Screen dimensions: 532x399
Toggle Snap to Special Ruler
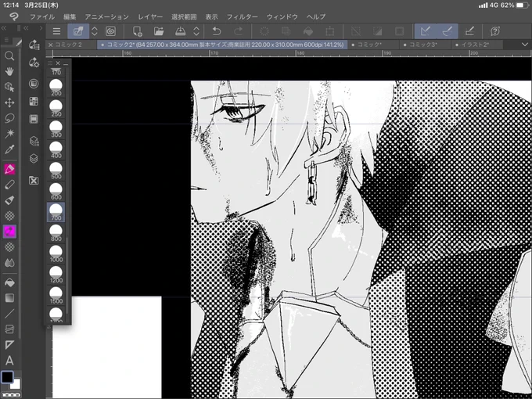(x=448, y=31)
